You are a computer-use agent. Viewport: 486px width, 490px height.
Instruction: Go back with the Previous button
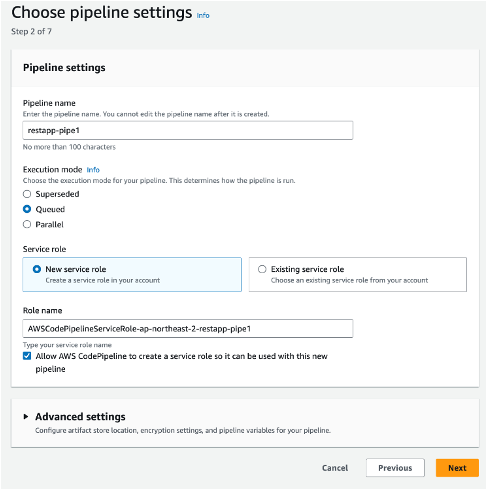[395, 468]
